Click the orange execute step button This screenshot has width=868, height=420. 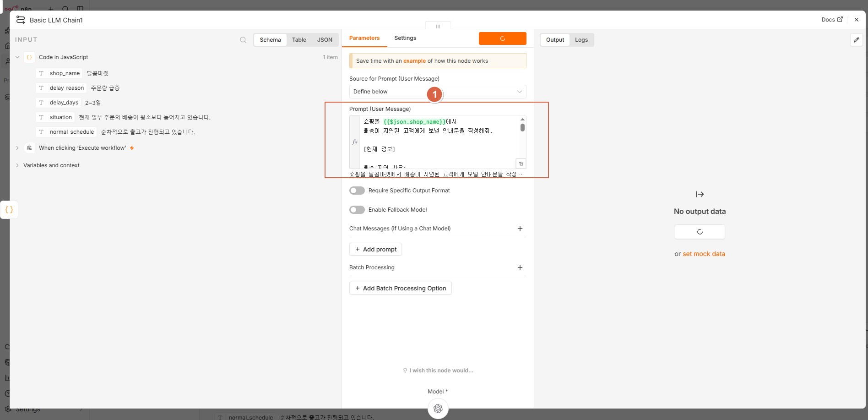(x=502, y=38)
